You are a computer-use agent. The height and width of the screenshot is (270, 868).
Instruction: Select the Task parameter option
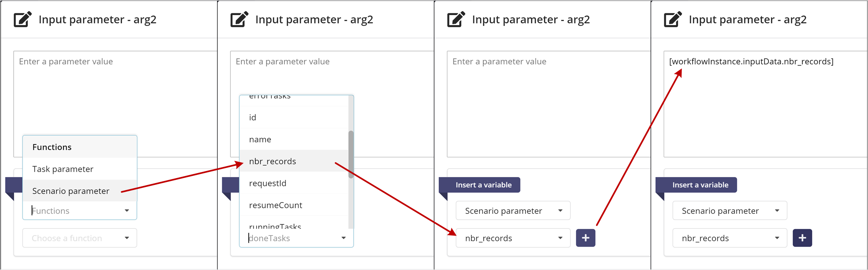(x=80, y=169)
